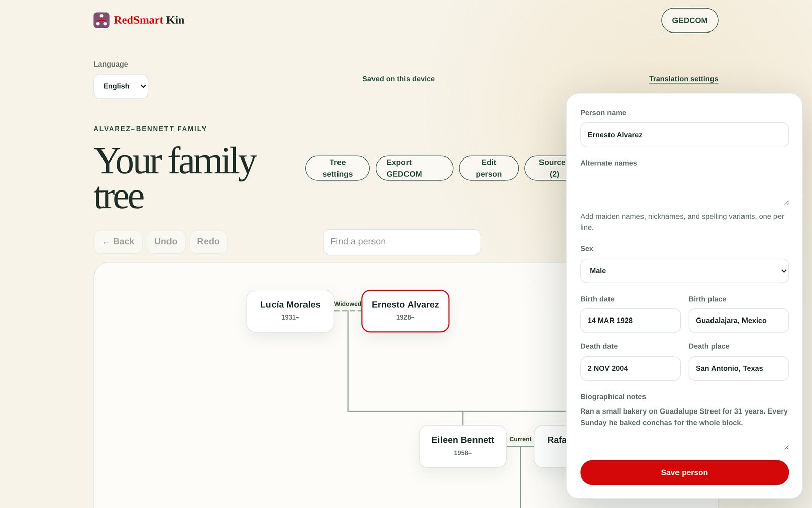Focus the Alternate names text area
Image resolution: width=812 pixels, height=508 pixels.
point(684,189)
